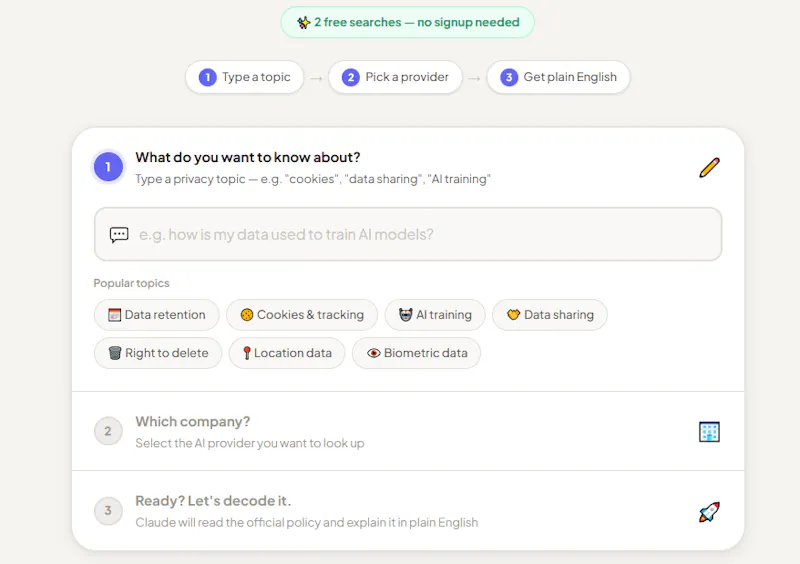Expand the 'Ready? Let's decode it.' section

coord(408,510)
